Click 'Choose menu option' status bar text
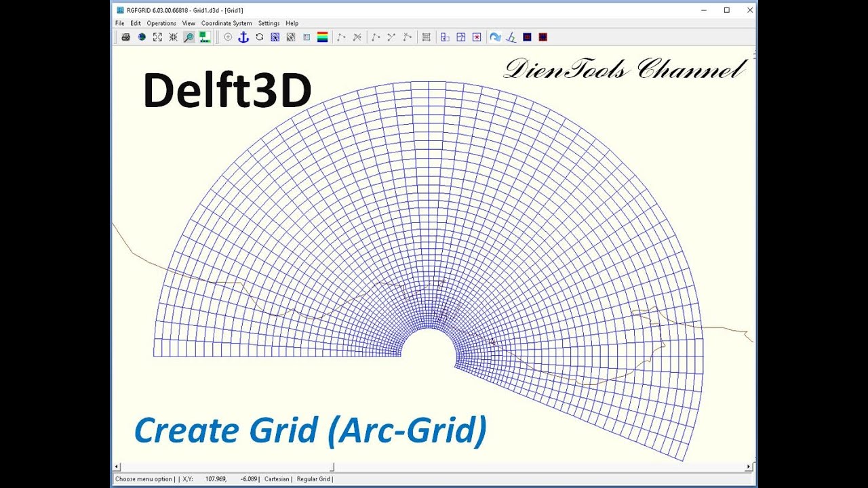 coord(144,479)
